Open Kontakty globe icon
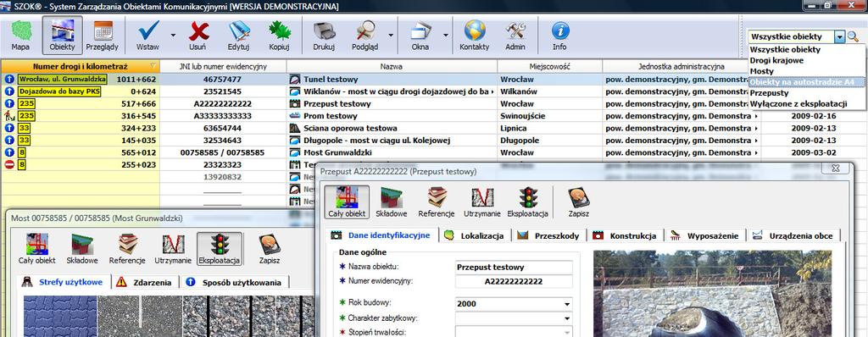 [x=475, y=36]
